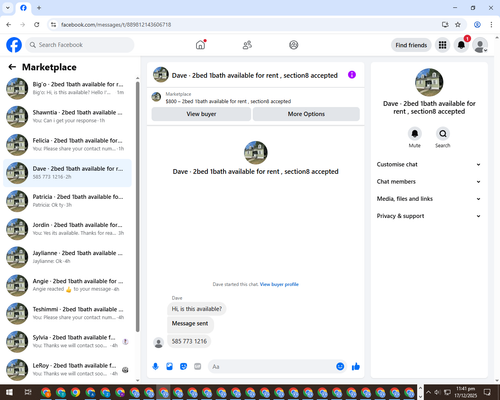Click the browser address bar URL
This screenshot has width=500, height=400.
pos(116,25)
